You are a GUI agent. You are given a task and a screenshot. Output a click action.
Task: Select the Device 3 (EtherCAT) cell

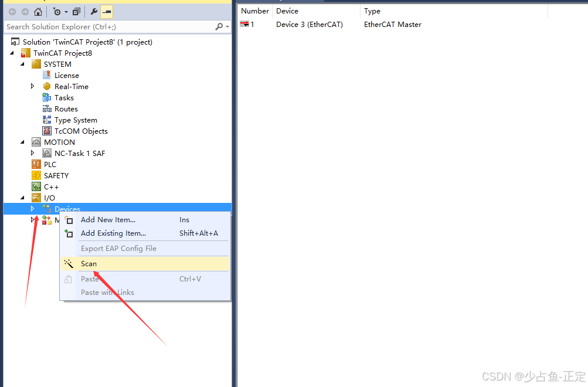pyautogui.click(x=310, y=25)
